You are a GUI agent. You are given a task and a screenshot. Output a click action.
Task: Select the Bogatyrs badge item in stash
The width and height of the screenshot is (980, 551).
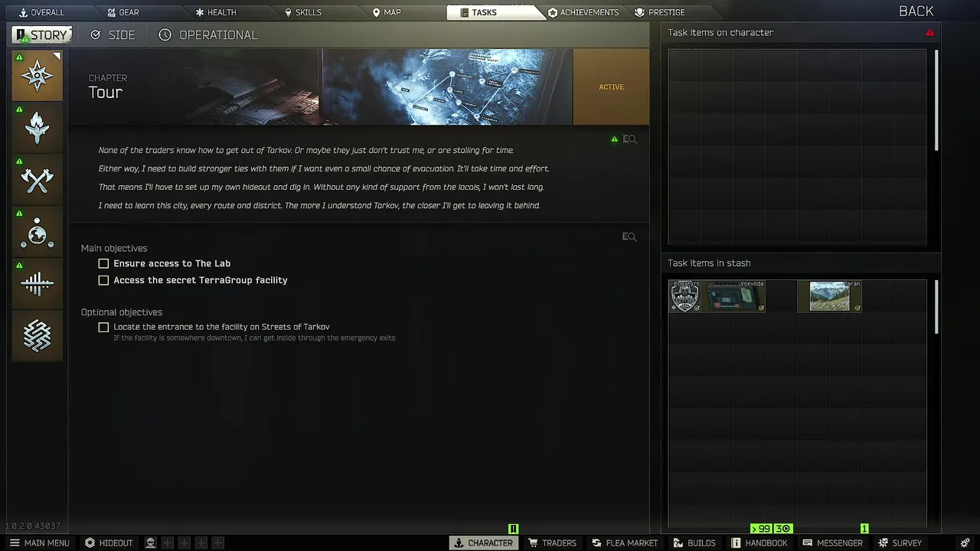pos(685,296)
